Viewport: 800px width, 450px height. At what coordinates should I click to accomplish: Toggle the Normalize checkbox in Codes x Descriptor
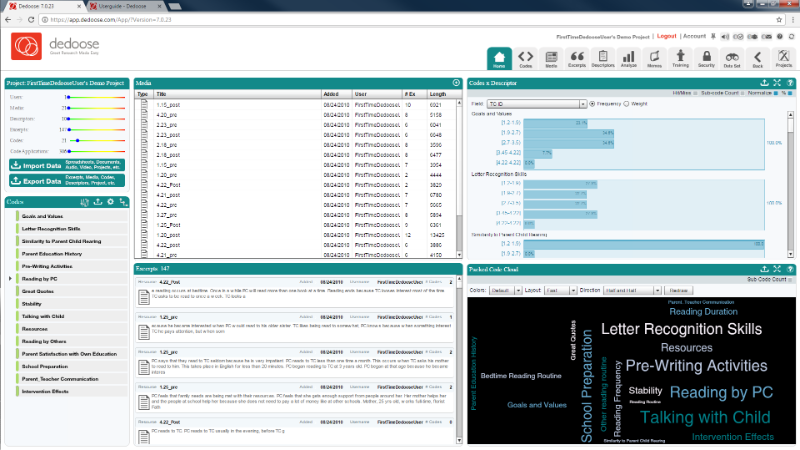(776, 93)
